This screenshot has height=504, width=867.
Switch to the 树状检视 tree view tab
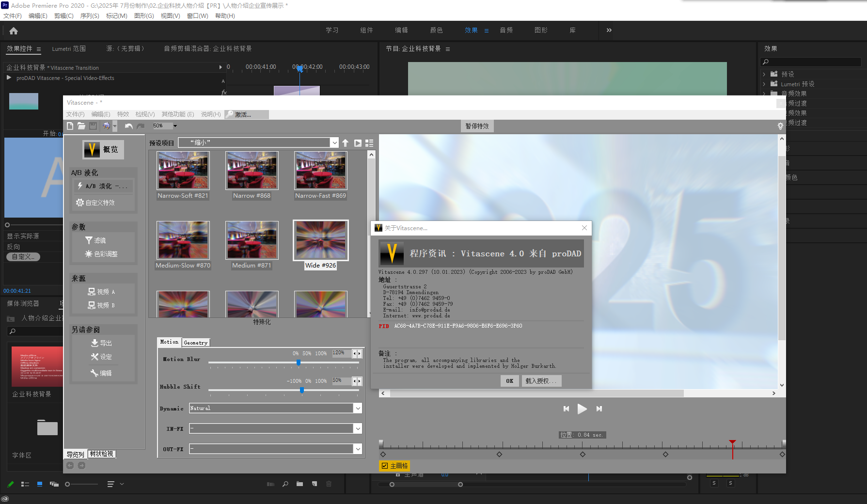(x=102, y=454)
